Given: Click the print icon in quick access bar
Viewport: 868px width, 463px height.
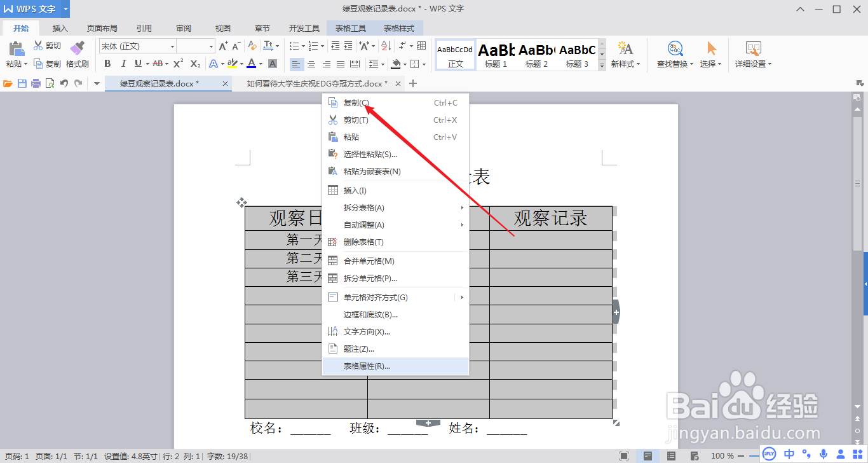Looking at the screenshot, I should [36, 83].
